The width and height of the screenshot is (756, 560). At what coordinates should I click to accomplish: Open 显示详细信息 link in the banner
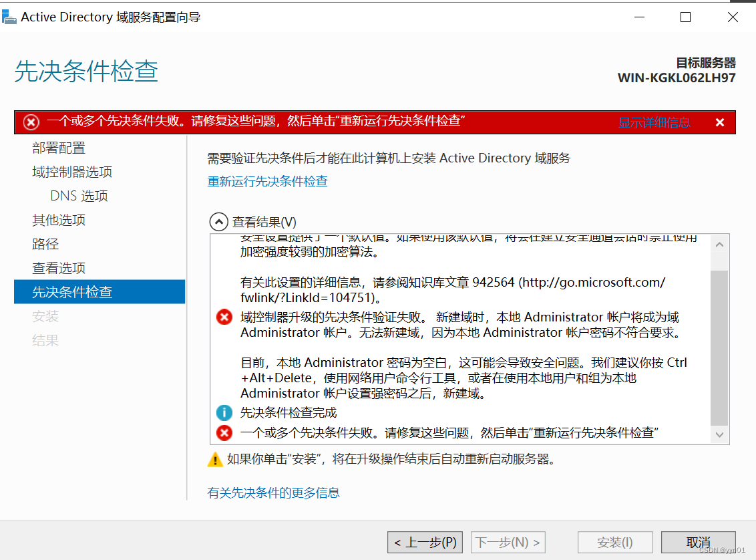click(x=654, y=122)
